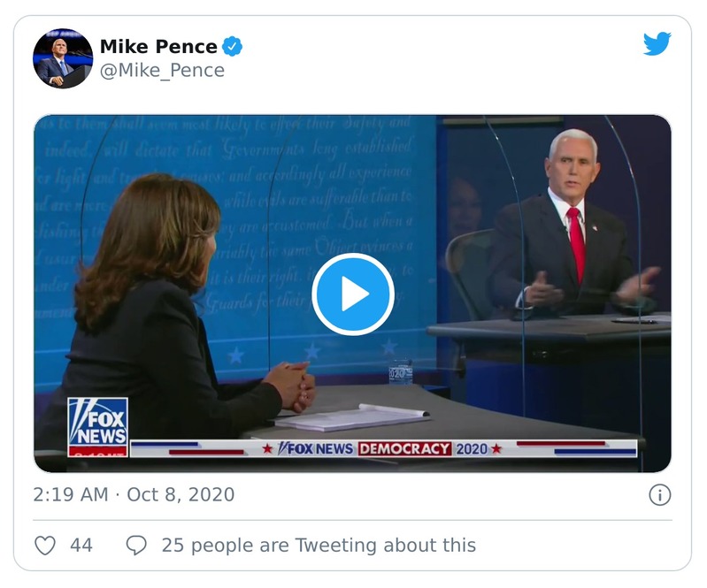Like the tweet with the heart icon
This screenshot has width=707, height=588.
click(45, 546)
